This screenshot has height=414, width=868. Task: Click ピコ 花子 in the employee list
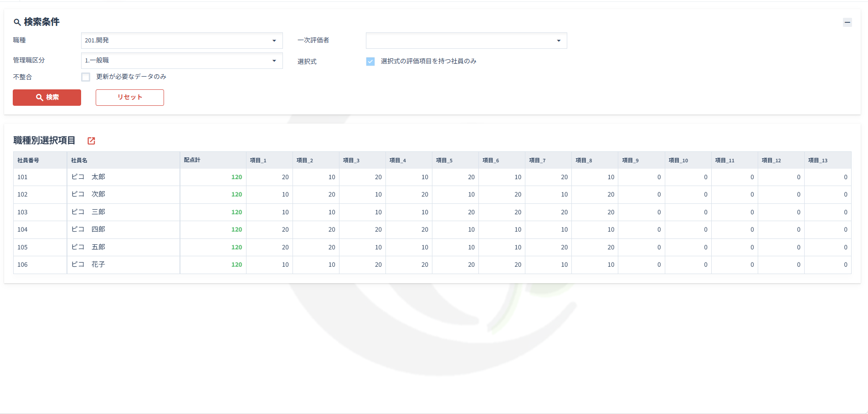click(x=88, y=264)
